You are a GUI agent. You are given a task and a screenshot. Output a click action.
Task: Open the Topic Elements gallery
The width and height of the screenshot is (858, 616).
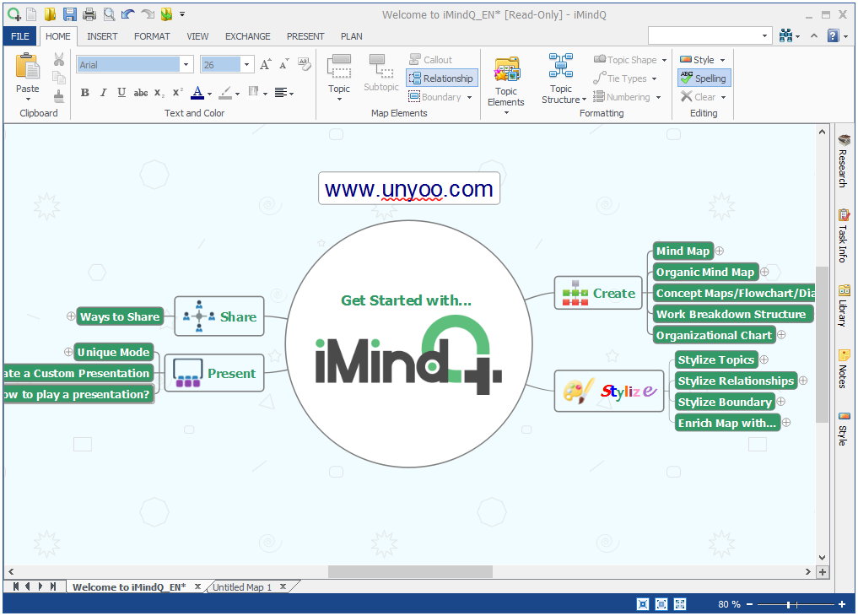[506, 84]
